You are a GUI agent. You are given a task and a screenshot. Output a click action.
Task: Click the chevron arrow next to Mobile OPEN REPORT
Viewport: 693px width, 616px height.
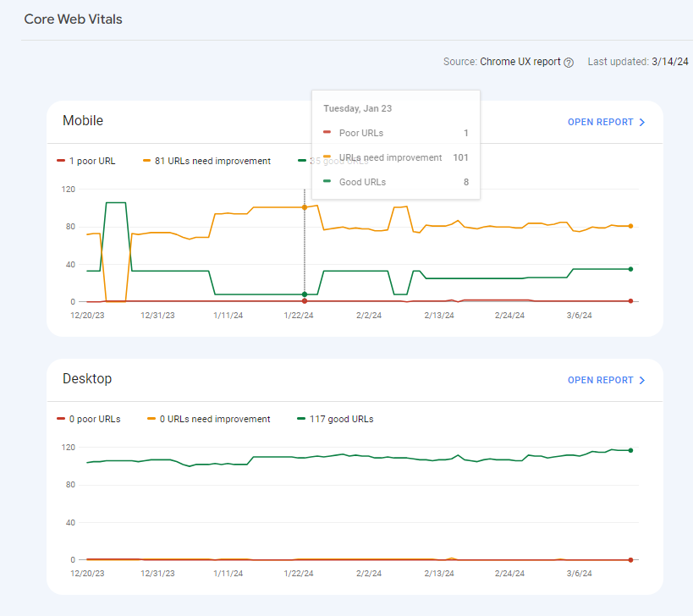point(642,123)
